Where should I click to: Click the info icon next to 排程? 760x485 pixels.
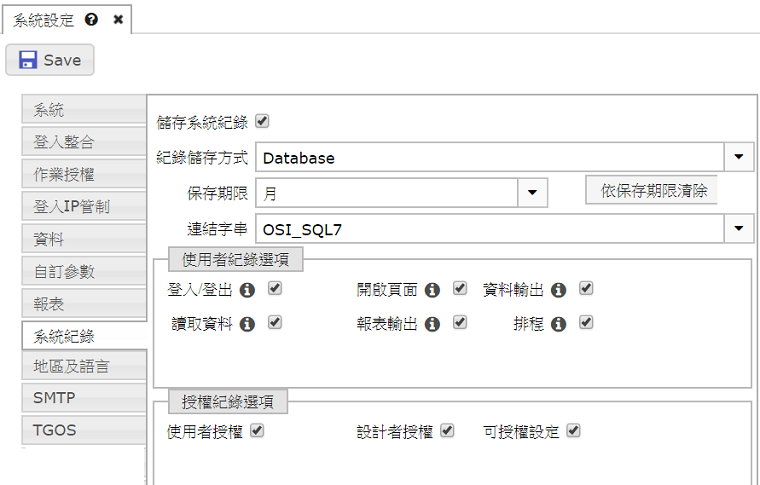559,324
